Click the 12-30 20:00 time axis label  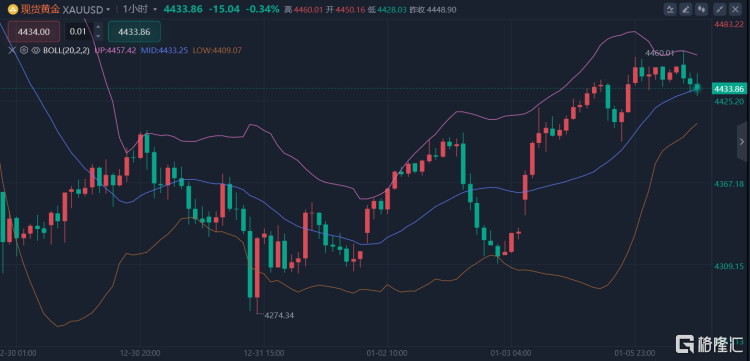coord(140,353)
